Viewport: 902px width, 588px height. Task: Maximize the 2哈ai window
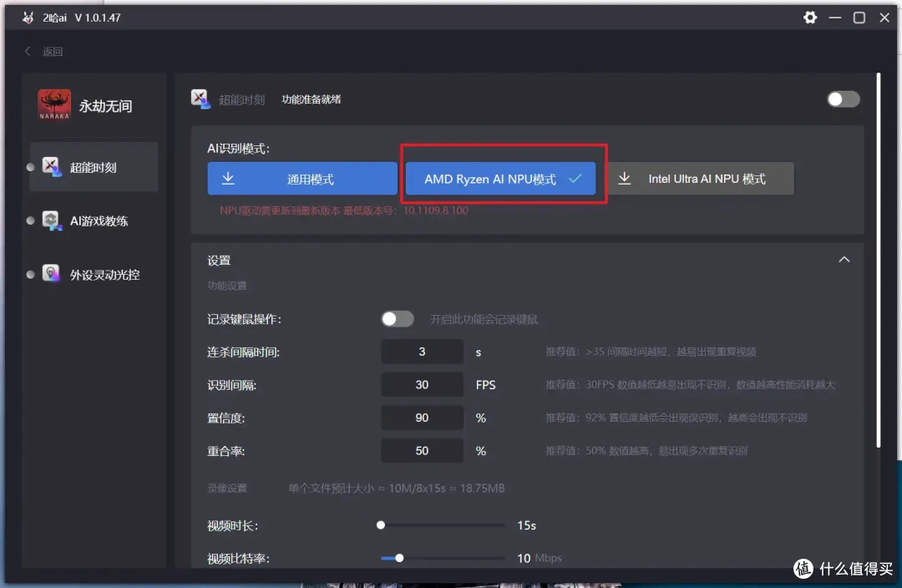859,18
